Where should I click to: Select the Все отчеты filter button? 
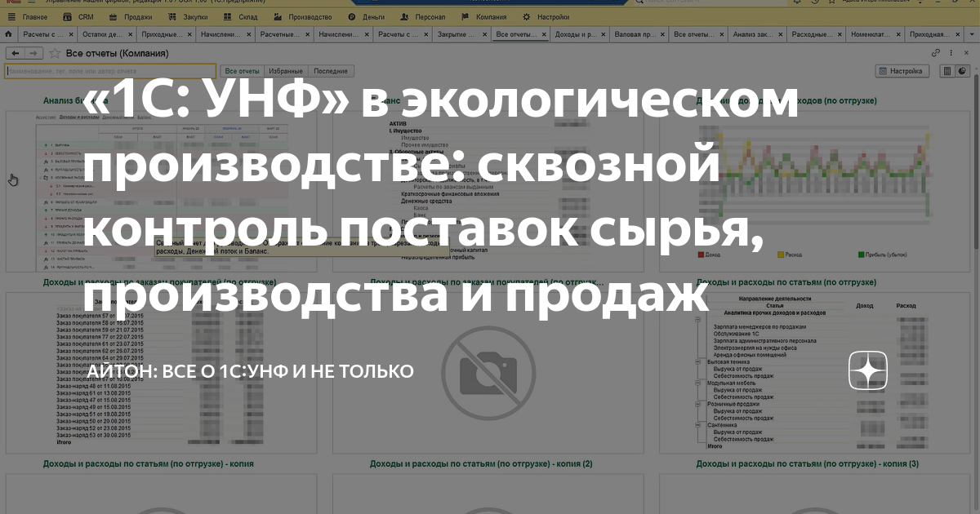(243, 71)
